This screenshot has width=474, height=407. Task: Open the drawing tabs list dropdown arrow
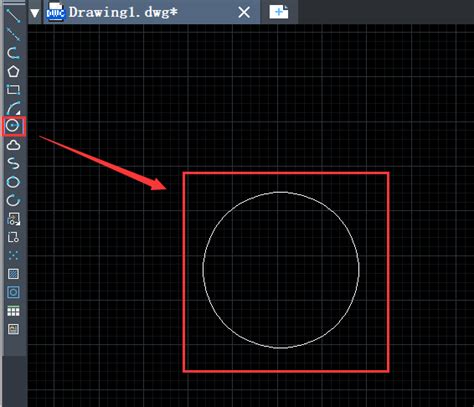[x=35, y=13]
